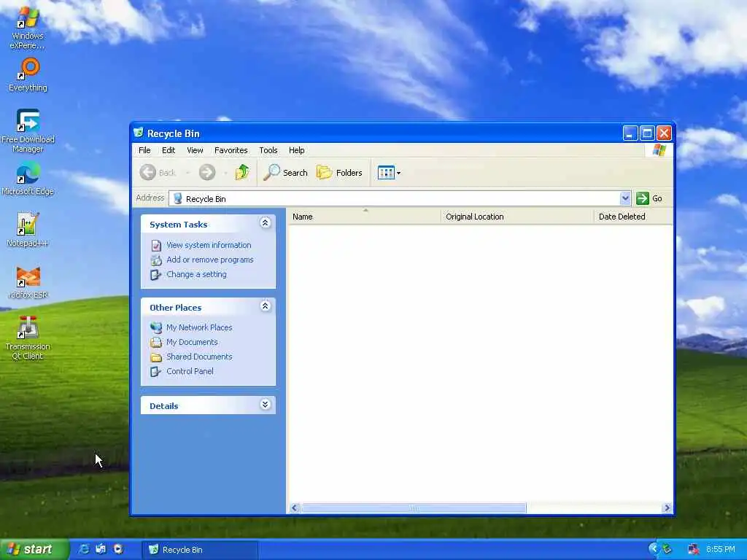
Task: Click the Go button
Action: click(x=649, y=198)
